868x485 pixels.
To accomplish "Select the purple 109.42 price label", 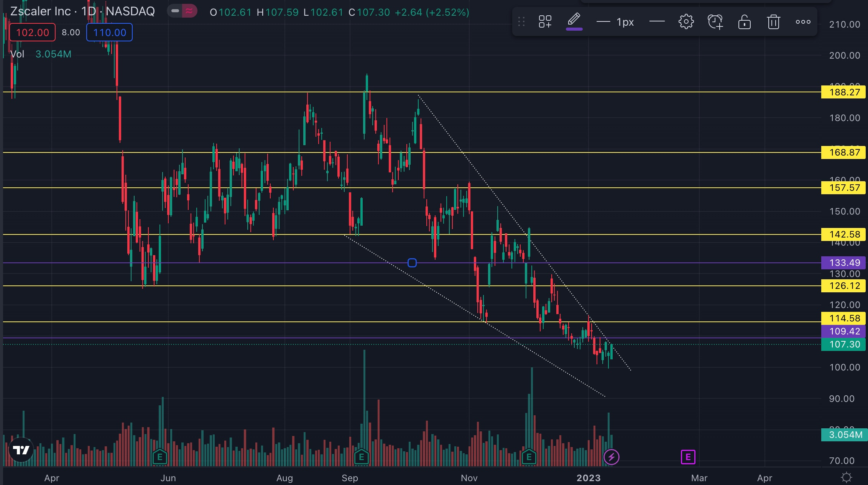I will (843, 331).
